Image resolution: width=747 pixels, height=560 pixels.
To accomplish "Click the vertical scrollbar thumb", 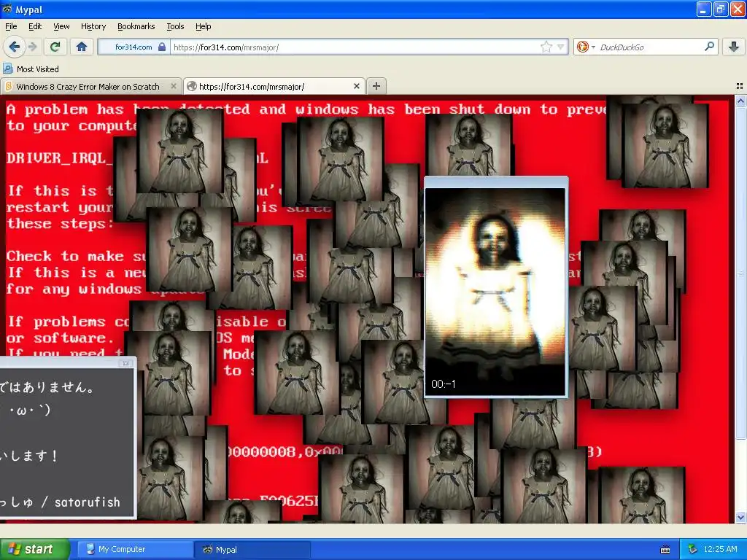I will tap(740, 274).
